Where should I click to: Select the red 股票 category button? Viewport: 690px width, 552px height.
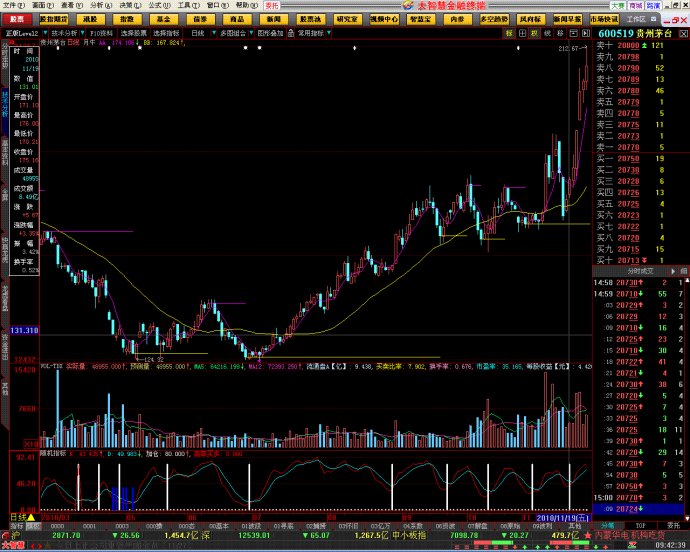(x=17, y=19)
